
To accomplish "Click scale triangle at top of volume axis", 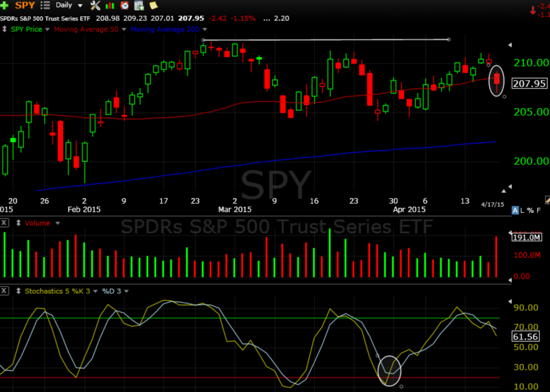I will tap(510, 233).
